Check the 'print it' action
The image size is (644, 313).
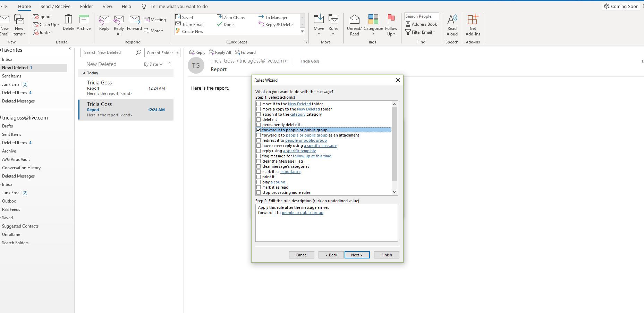pyautogui.click(x=259, y=177)
